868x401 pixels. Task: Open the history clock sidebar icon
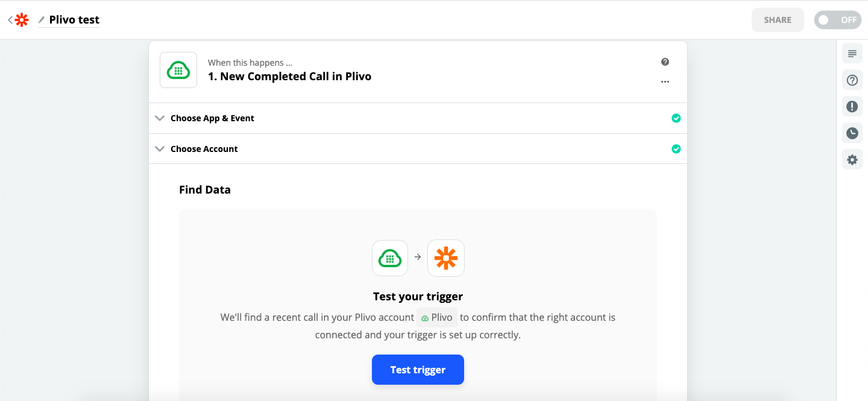coord(852,133)
